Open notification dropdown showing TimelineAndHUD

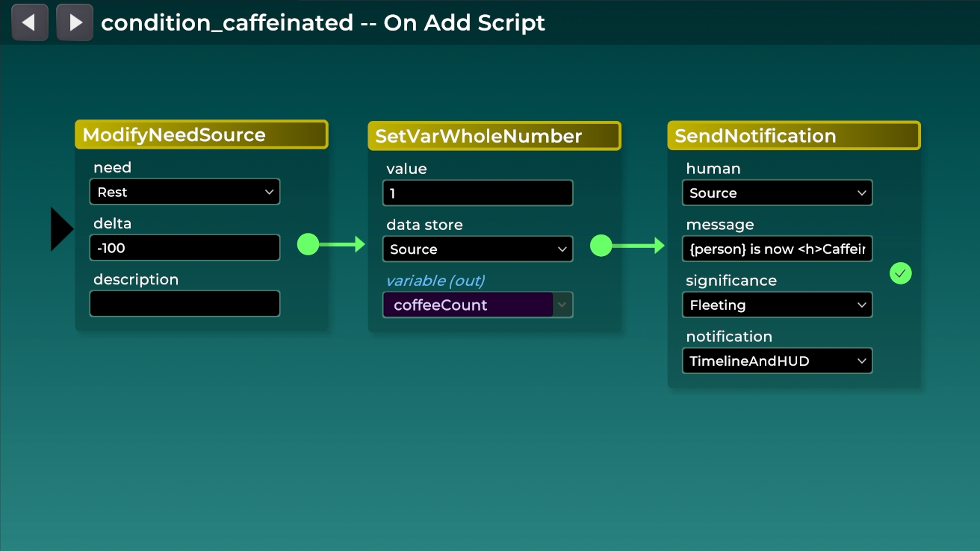(777, 361)
